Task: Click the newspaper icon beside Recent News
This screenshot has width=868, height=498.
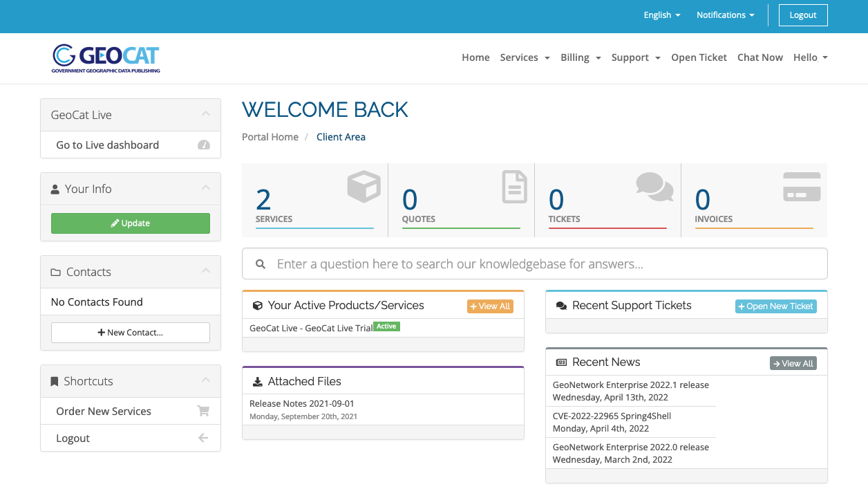Action: pyautogui.click(x=562, y=362)
